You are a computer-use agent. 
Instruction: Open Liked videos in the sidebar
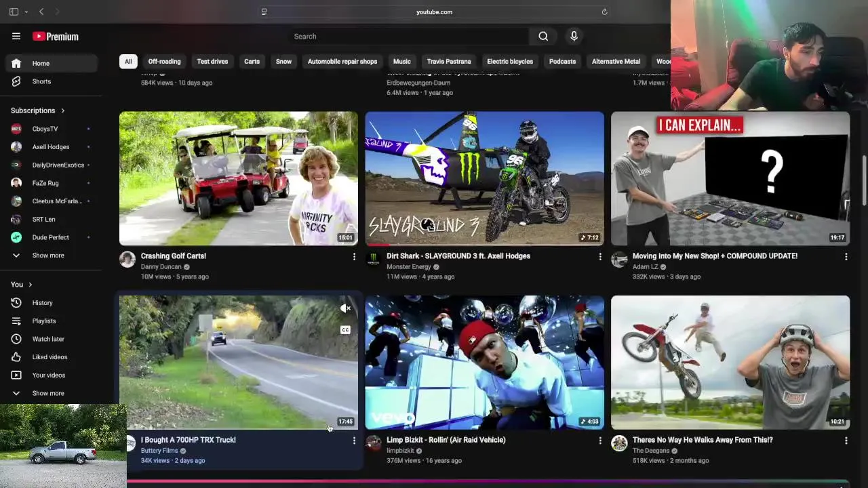tap(52, 357)
